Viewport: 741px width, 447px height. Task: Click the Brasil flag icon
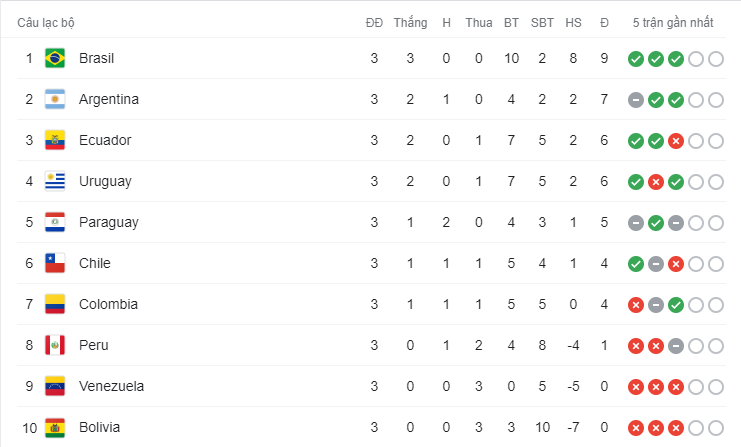[55, 59]
